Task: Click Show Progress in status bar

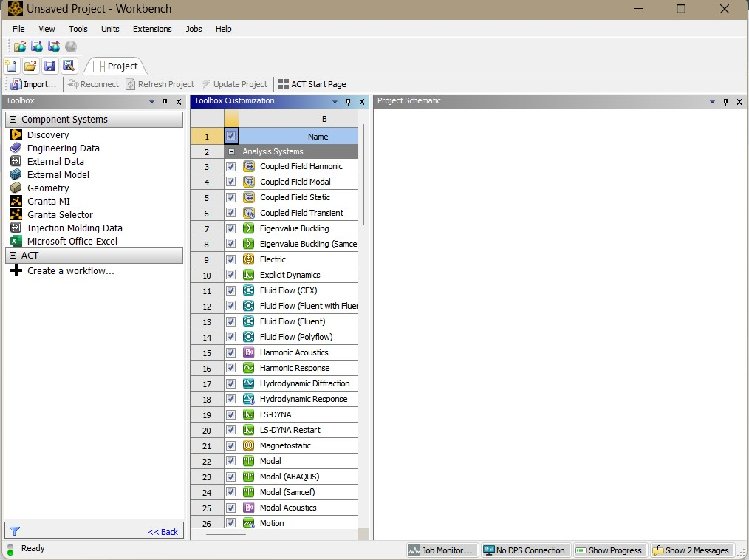Action: [x=610, y=550]
